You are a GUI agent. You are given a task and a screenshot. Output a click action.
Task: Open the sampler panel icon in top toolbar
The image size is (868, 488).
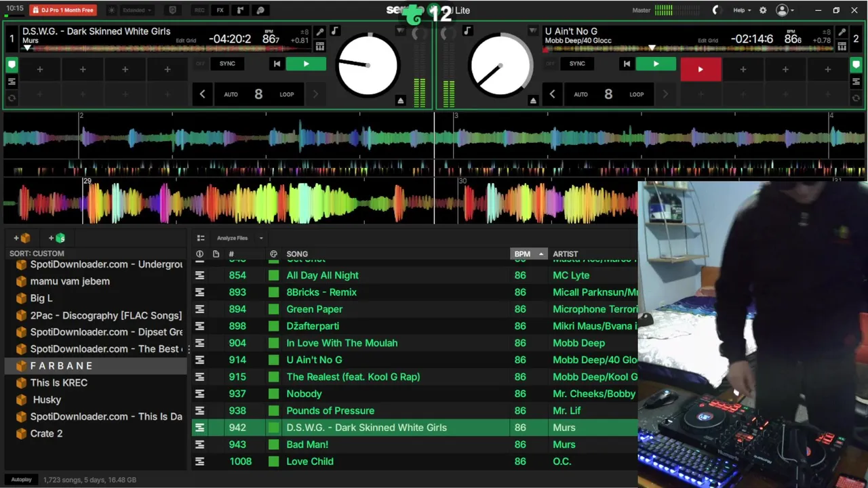pyautogui.click(x=240, y=10)
